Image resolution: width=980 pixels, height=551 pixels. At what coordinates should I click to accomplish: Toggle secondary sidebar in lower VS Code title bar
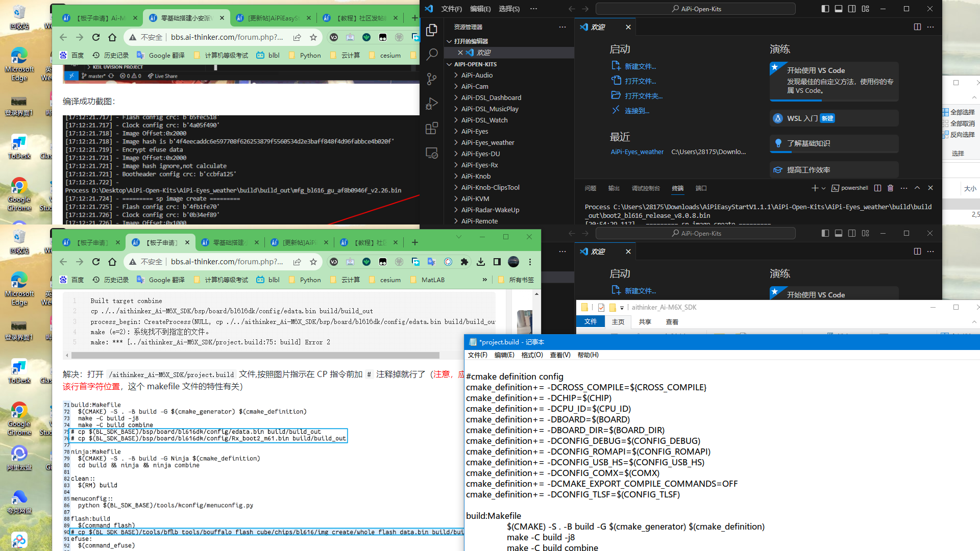point(852,233)
